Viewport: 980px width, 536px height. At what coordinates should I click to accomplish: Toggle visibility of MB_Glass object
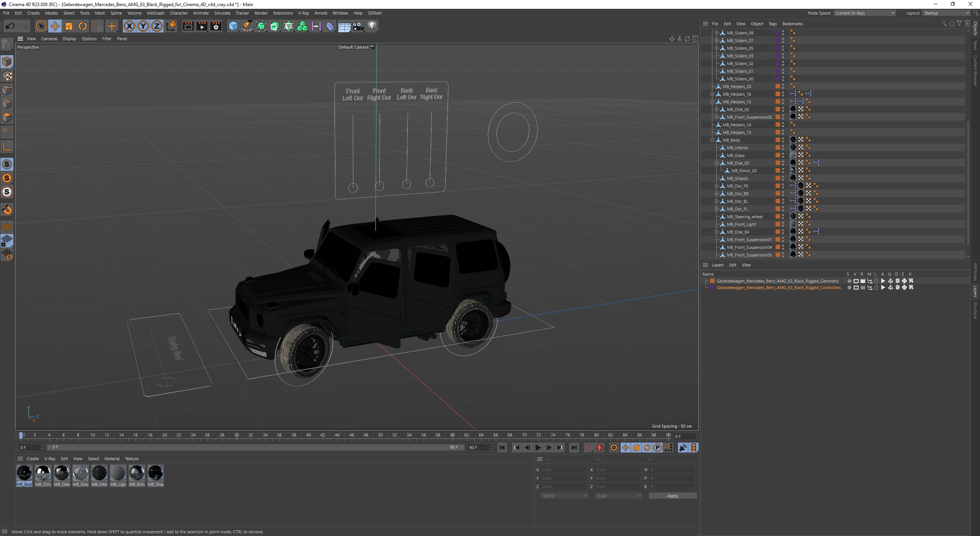[783, 154]
